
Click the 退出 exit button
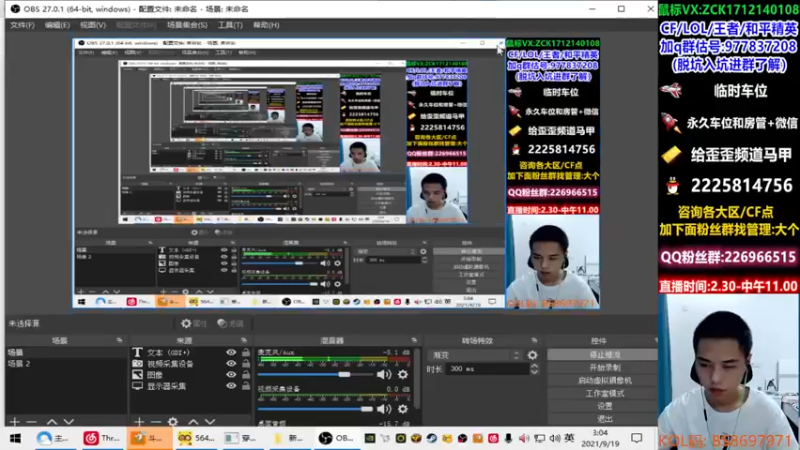tap(604, 419)
